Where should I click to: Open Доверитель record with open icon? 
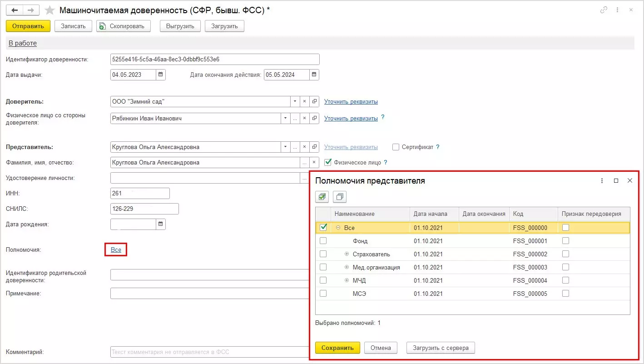(x=314, y=101)
